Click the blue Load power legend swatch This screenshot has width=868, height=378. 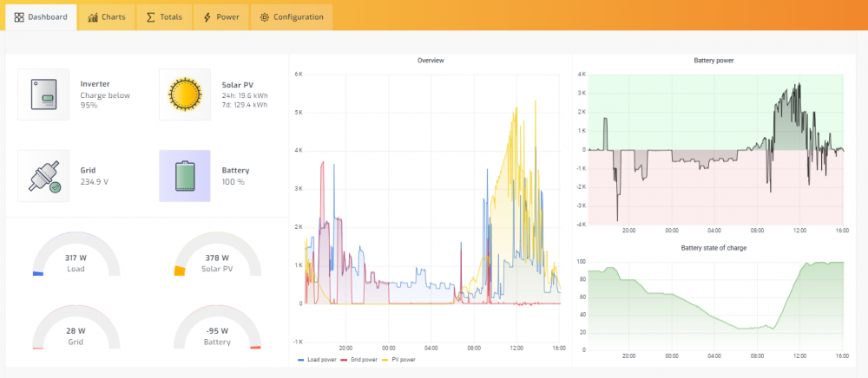[x=301, y=360]
